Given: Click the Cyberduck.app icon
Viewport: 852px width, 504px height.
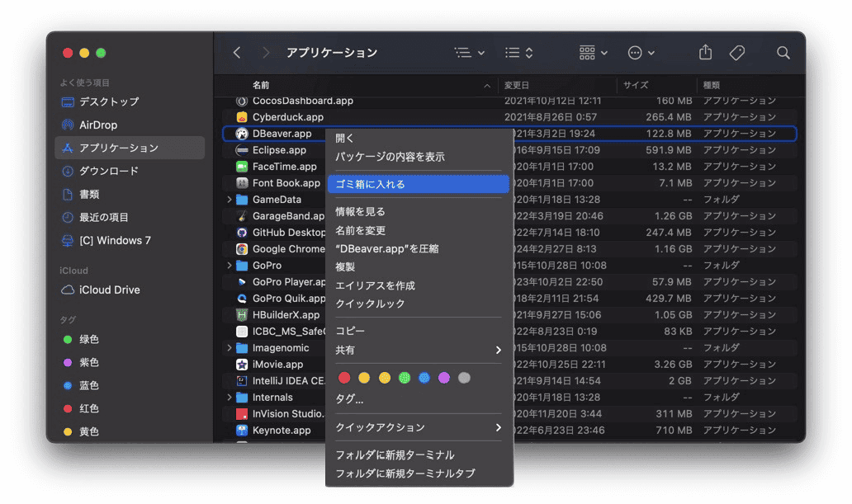Looking at the screenshot, I should pos(242,117).
